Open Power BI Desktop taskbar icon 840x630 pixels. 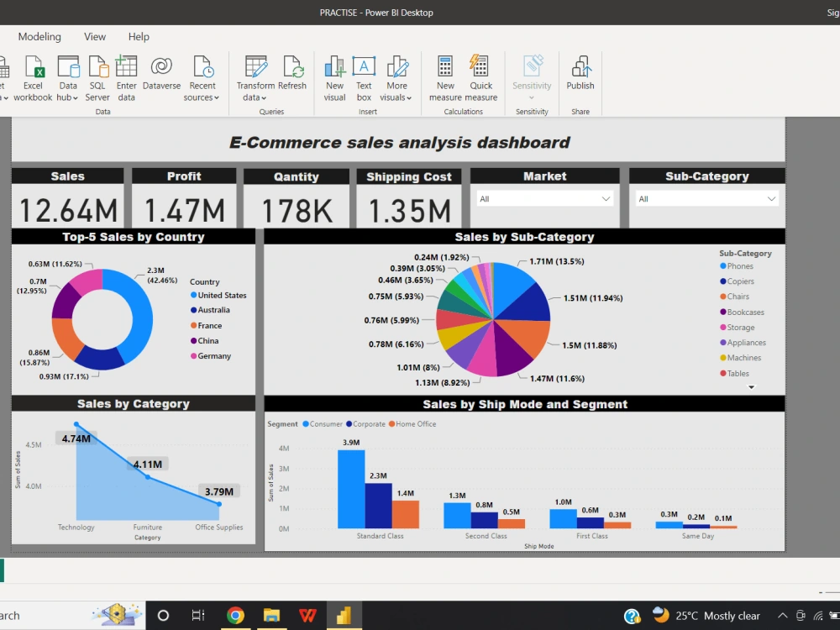click(x=345, y=615)
